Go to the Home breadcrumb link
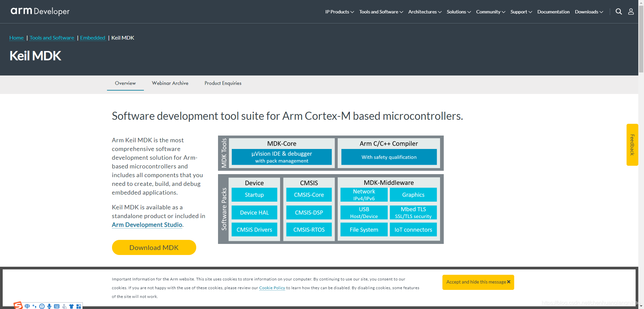This screenshot has height=309, width=644. click(x=16, y=38)
